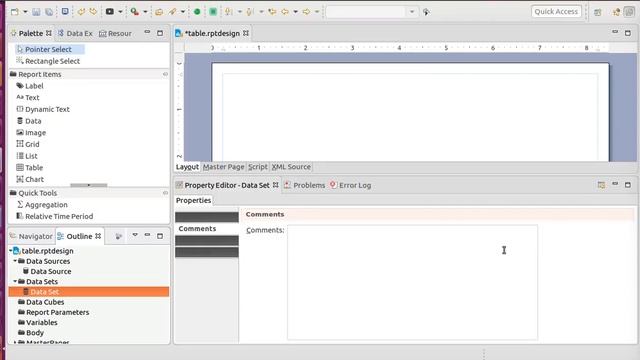This screenshot has width=640, height=360.
Task: Select the Data item in the palette
Action: point(29,121)
